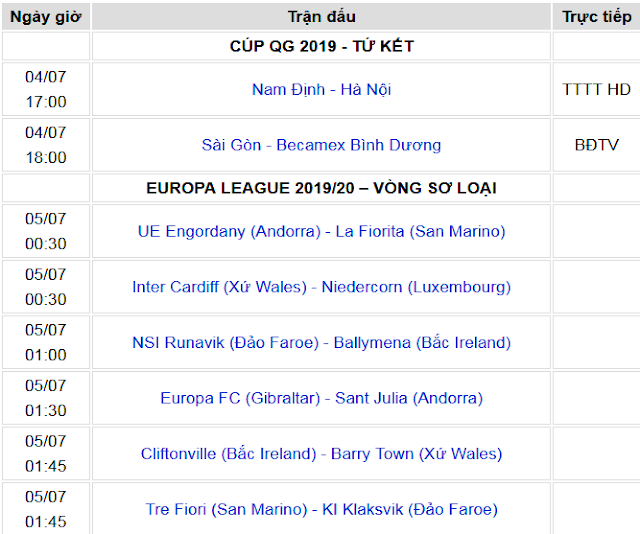Open UE Engordany - La Fiorita match
Image resolution: width=640 pixels, height=534 pixels.
321,231
